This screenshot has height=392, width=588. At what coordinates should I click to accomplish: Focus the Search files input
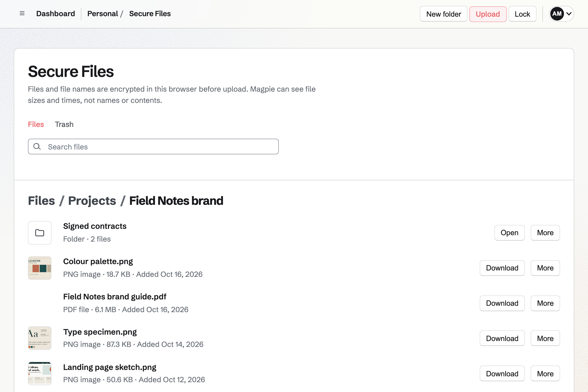153,147
